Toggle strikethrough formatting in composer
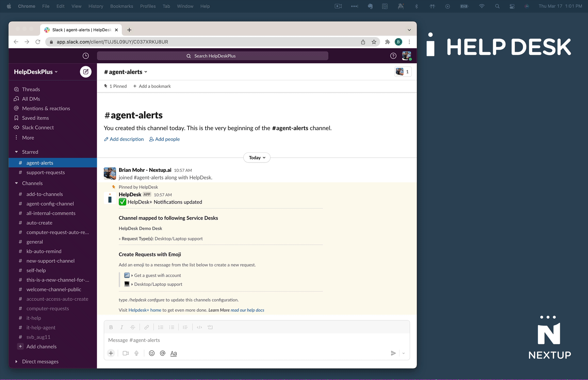 pos(133,327)
